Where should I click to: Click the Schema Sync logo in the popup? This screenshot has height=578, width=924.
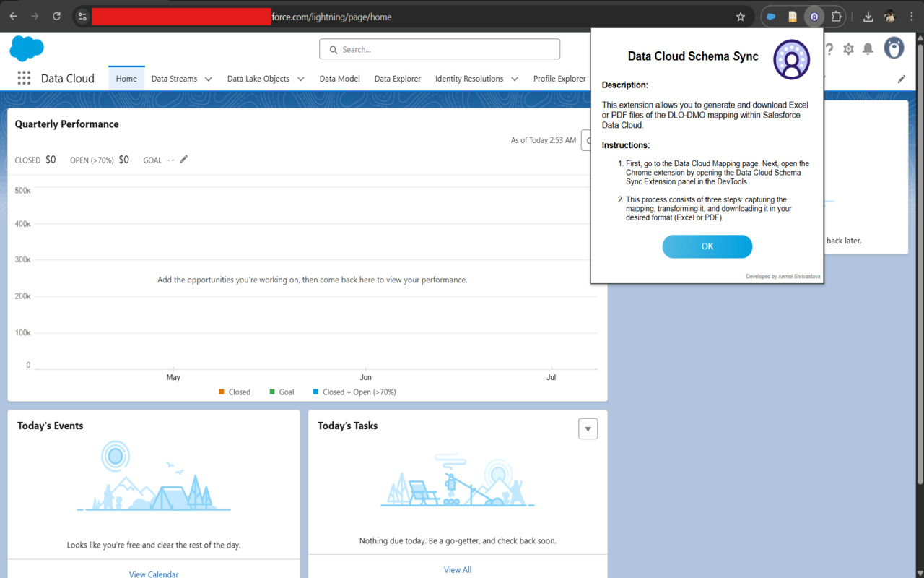point(792,59)
